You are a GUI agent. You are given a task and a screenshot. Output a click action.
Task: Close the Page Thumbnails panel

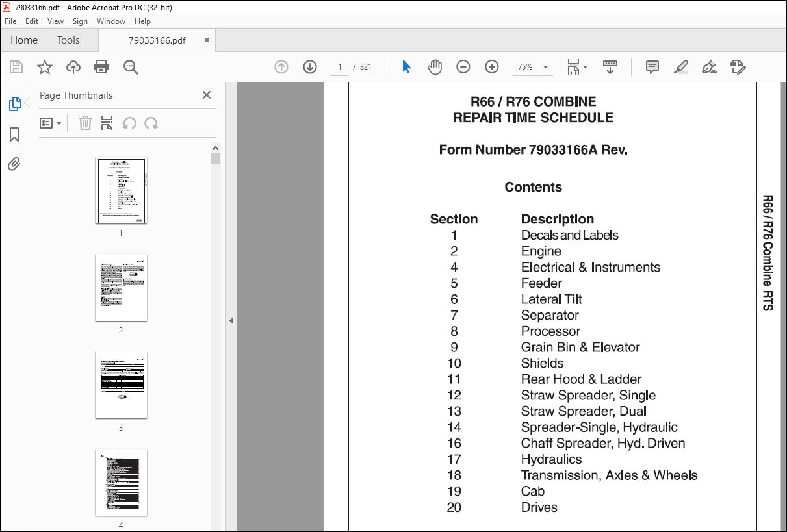[x=207, y=95]
